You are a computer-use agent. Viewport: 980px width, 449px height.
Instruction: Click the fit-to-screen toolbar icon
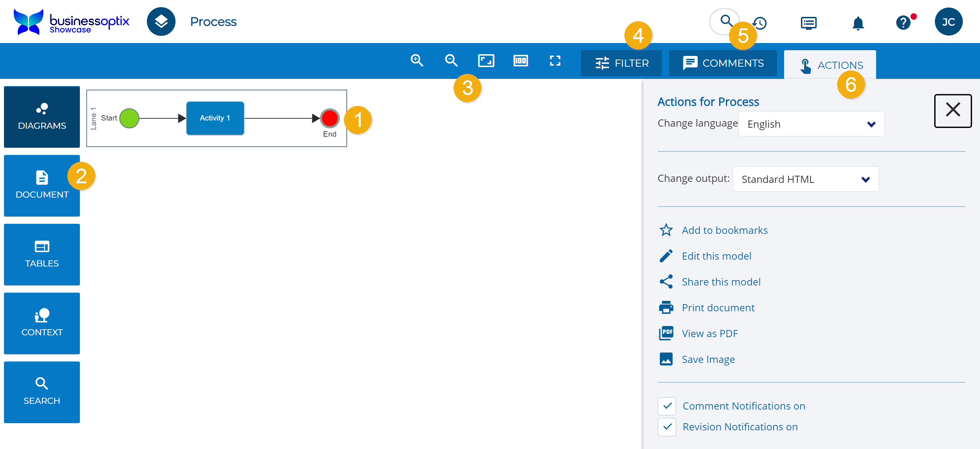[486, 61]
